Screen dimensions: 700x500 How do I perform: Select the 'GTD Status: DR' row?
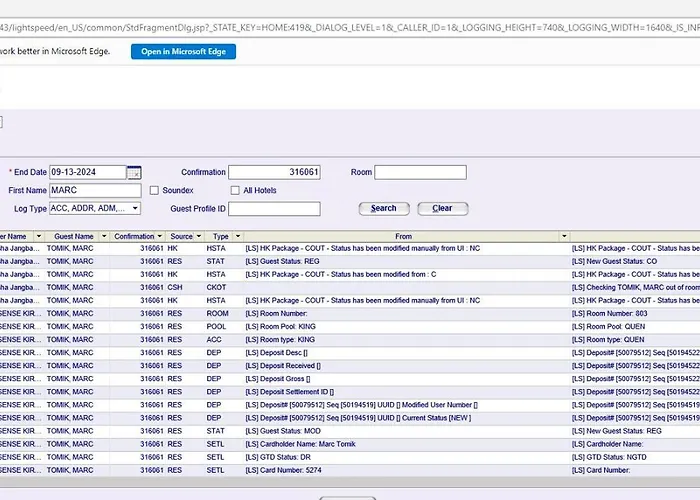(350, 457)
